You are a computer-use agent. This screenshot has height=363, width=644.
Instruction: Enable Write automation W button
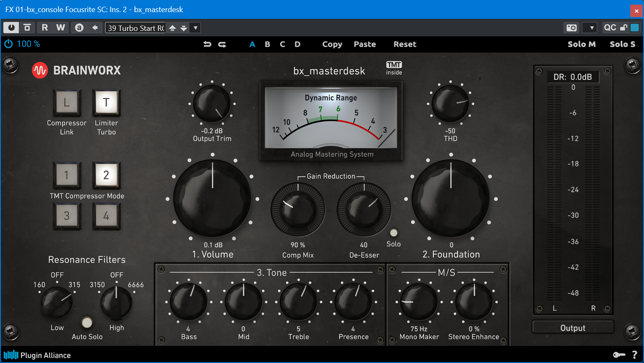61,28
